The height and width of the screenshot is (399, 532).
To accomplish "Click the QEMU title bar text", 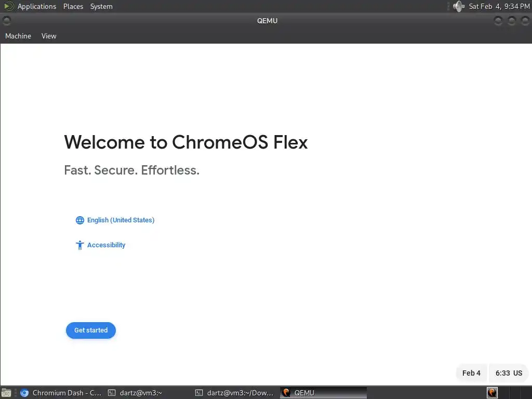I will (x=268, y=21).
